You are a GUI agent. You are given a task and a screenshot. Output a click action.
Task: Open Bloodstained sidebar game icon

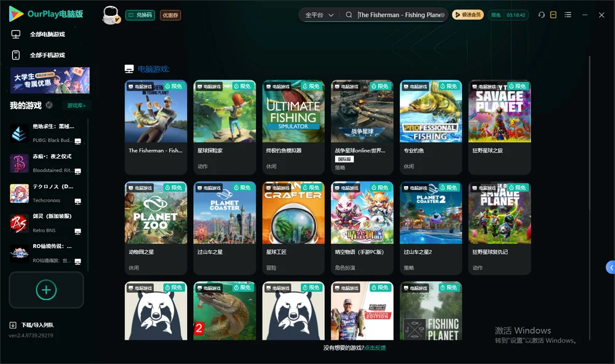[19, 163]
